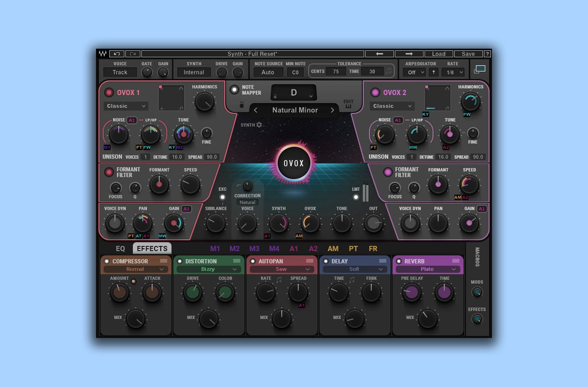Toggle OVOX 1 Formant Filter power
The image size is (588, 387).
click(109, 172)
